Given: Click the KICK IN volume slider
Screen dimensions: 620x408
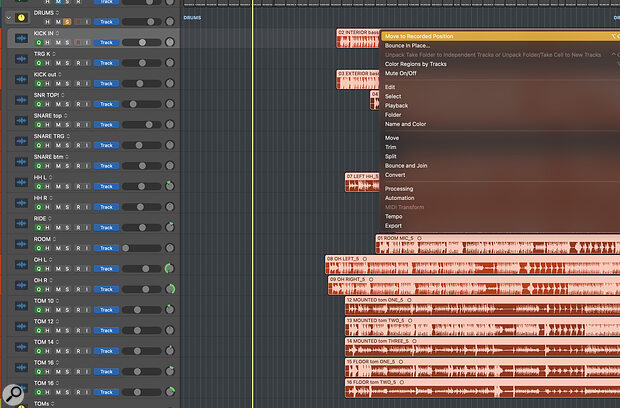Looking at the screenshot, I should tap(142, 42).
